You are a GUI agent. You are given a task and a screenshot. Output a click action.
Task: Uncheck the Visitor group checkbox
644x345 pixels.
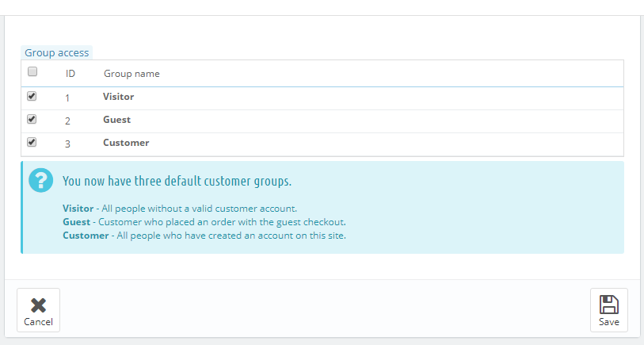32,96
